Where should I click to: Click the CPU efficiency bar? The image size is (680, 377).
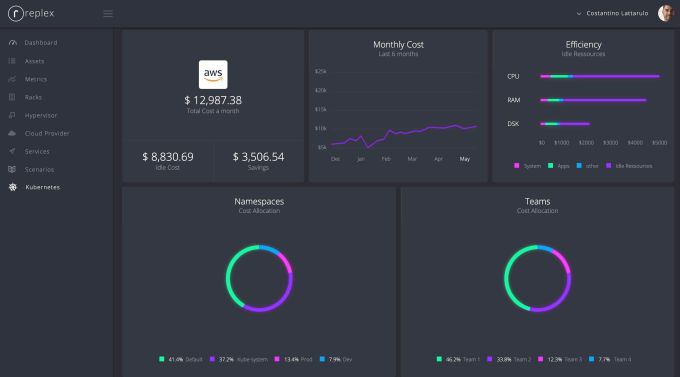point(600,76)
